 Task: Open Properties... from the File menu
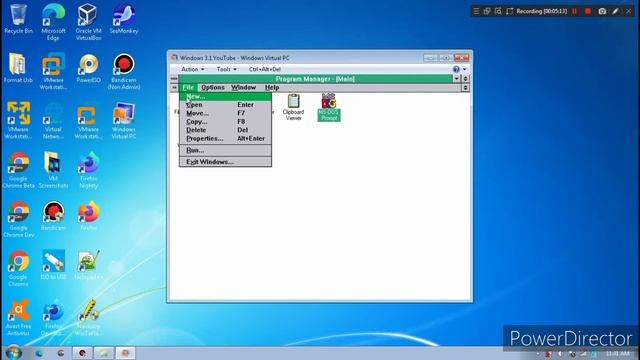(225, 138)
